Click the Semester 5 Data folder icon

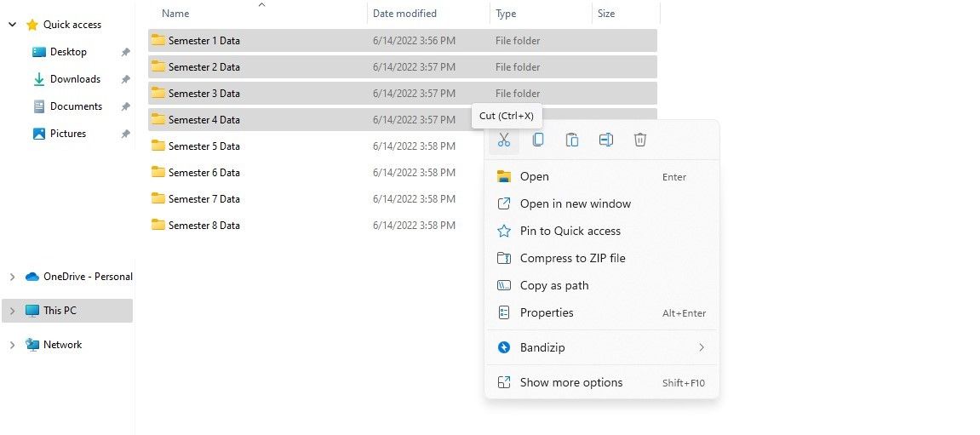(158, 146)
